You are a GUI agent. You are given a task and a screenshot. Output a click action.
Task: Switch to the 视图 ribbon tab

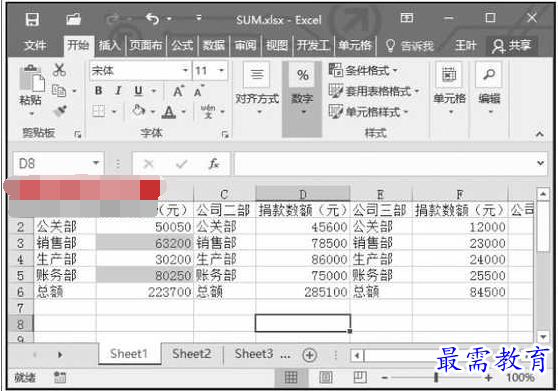[277, 45]
